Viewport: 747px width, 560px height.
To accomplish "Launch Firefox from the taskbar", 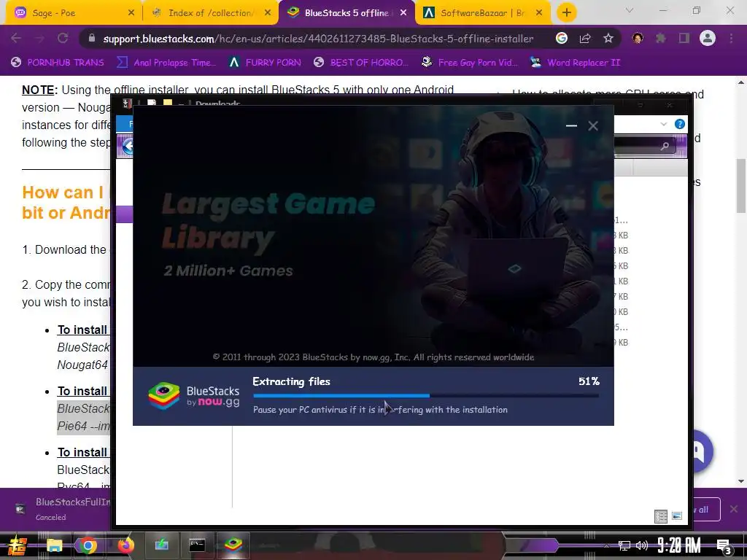I will pyautogui.click(x=125, y=545).
